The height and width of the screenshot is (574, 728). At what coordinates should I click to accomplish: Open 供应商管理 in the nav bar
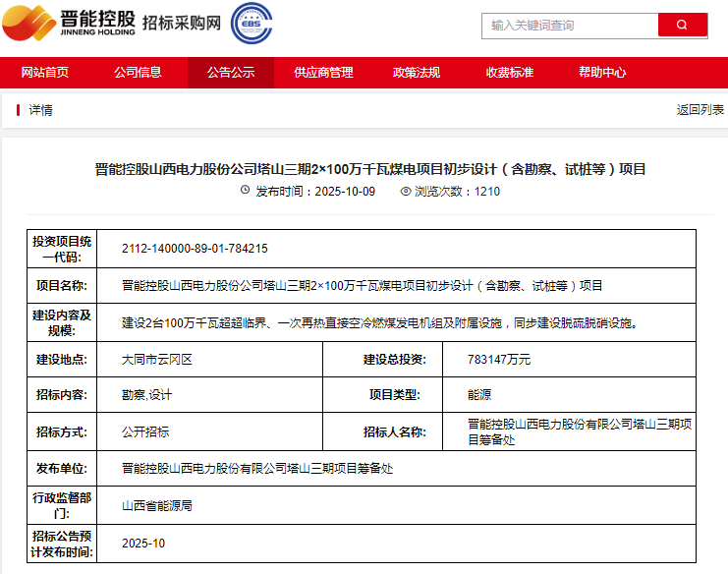[x=323, y=73]
